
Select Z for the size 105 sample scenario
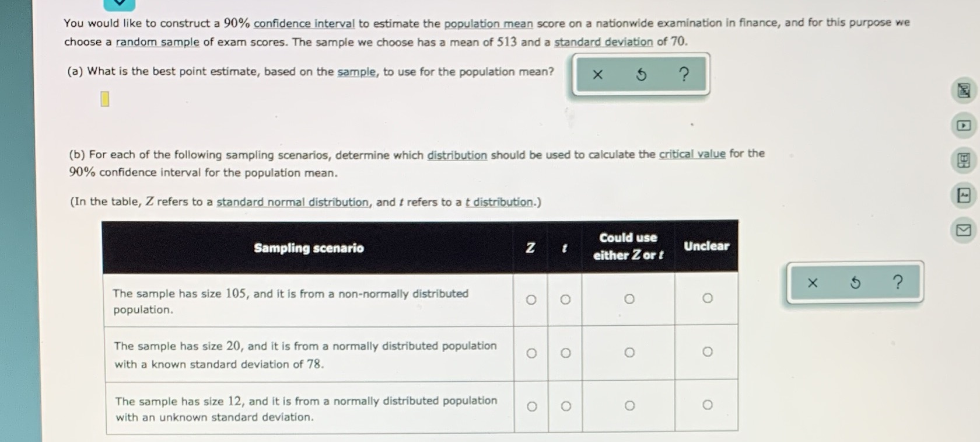(x=530, y=300)
